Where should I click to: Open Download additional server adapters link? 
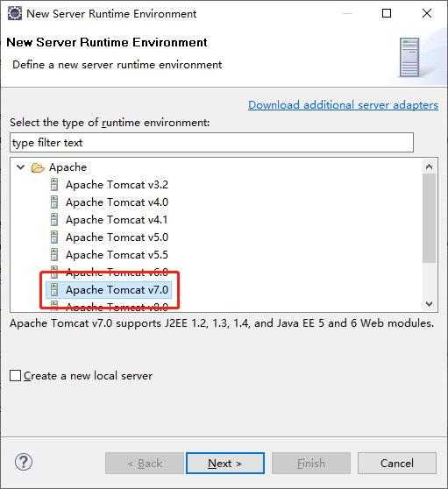point(343,105)
